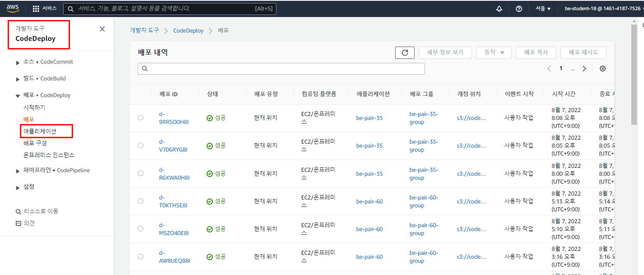This screenshot has height=275, width=644.
Task: Open the Services grid menu icon
Action: [x=36, y=9]
